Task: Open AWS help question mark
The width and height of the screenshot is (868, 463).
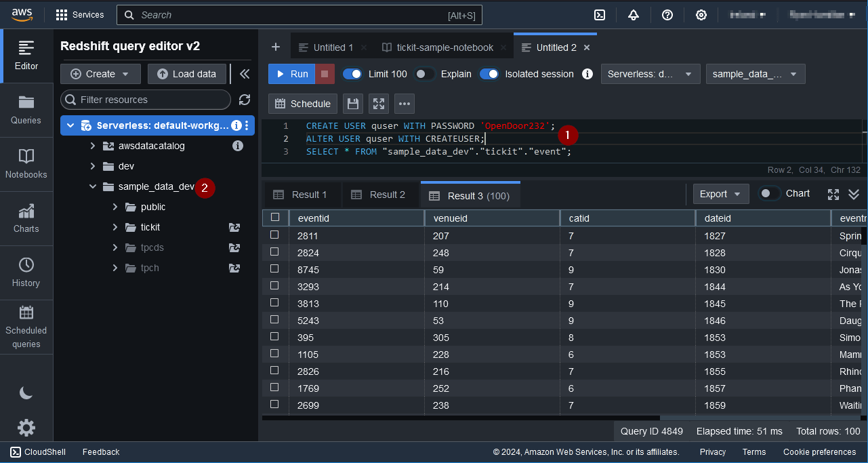Action: click(667, 15)
